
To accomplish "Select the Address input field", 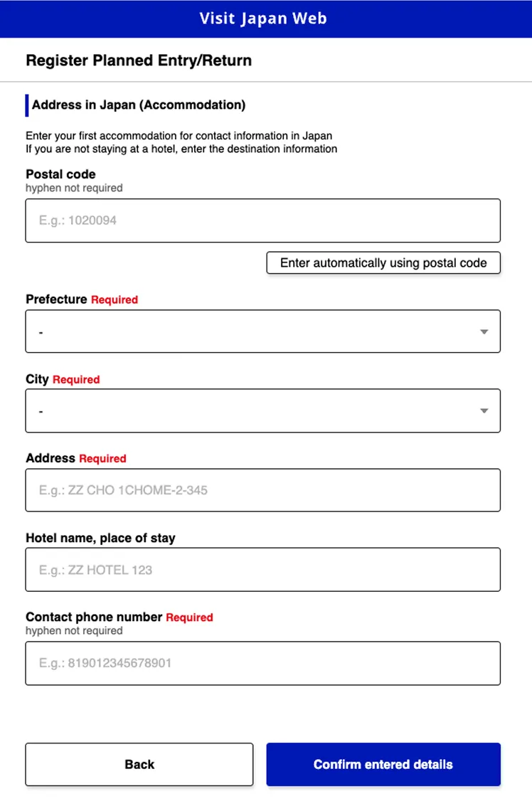I will (x=263, y=490).
